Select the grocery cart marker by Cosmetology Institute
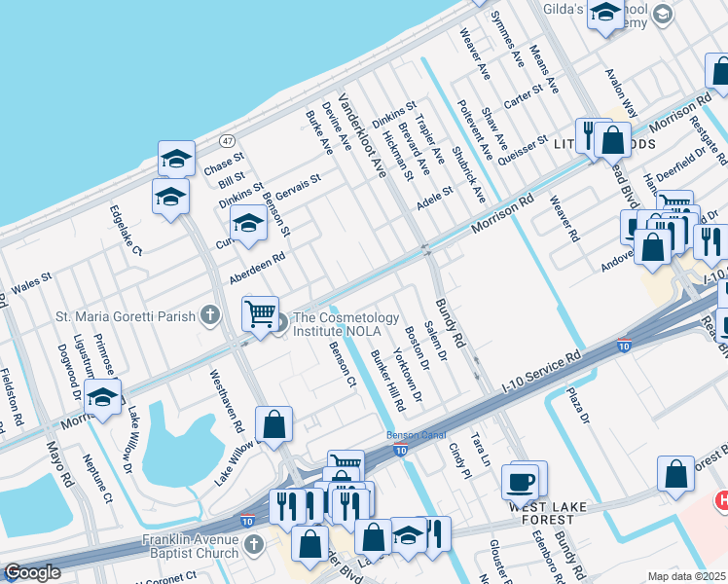The image size is (728, 584). click(261, 314)
